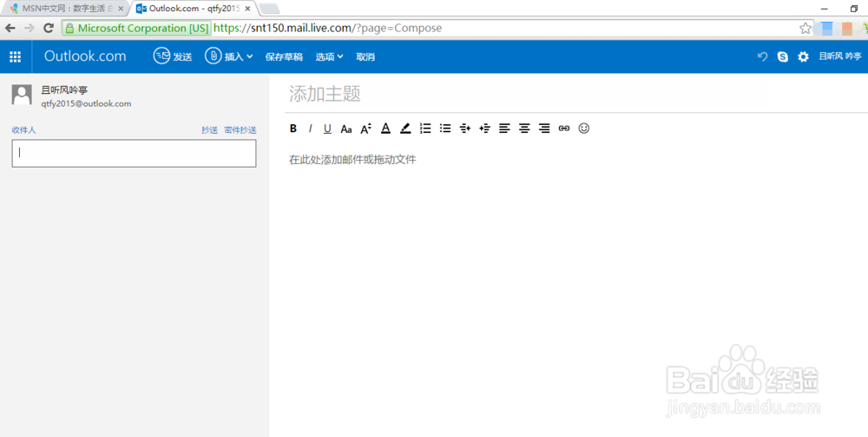Open the font size picker
868x437 pixels.
click(x=366, y=129)
